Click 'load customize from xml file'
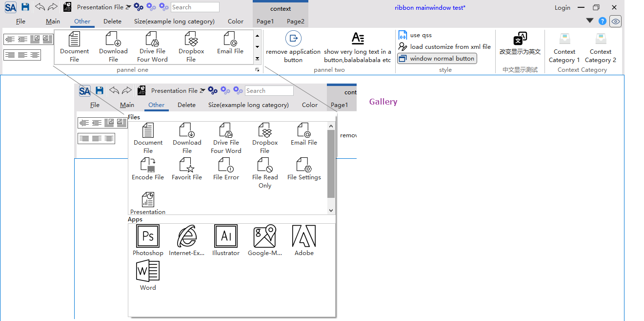Screen dimensions: 644x321 444,47
